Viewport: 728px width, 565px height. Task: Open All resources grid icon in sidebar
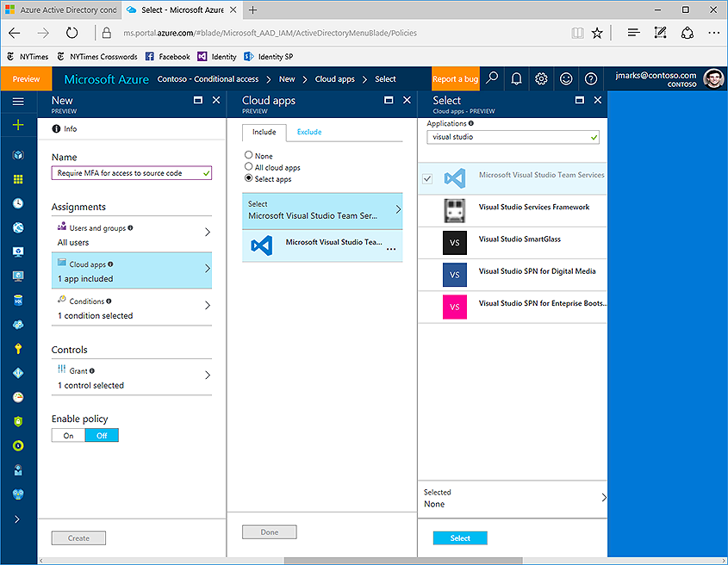click(x=18, y=179)
